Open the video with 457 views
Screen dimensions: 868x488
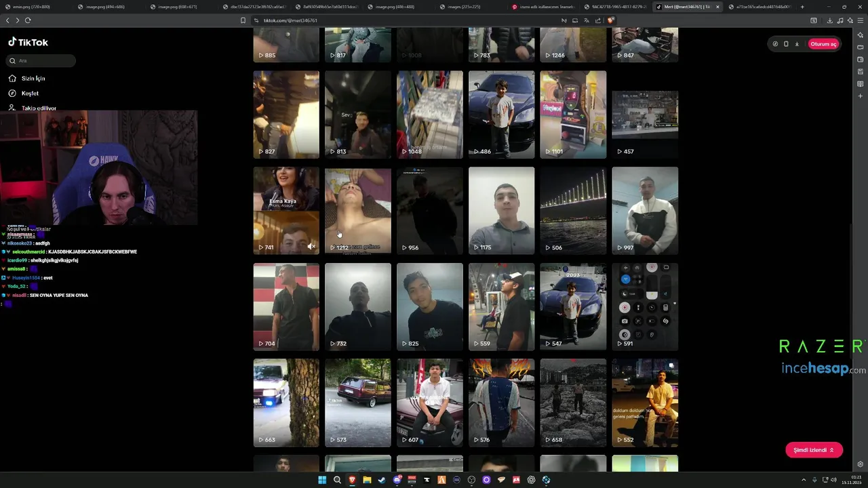pos(645,115)
